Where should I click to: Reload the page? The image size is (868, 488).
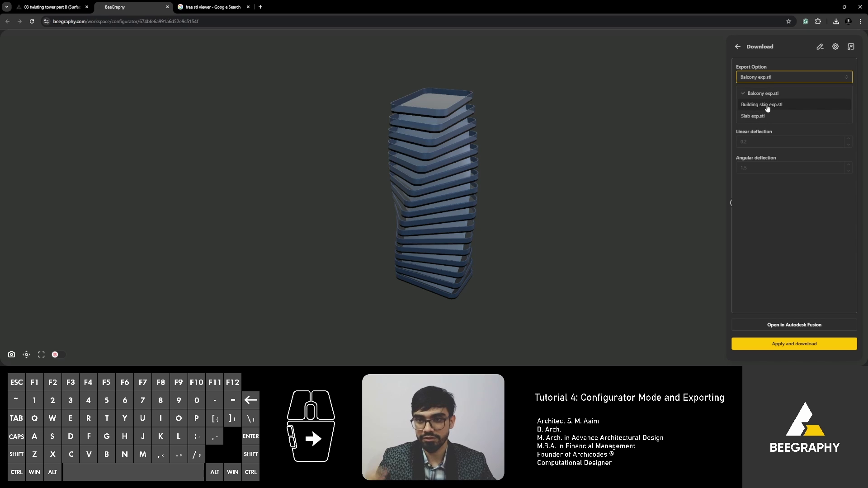pos(32,21)
